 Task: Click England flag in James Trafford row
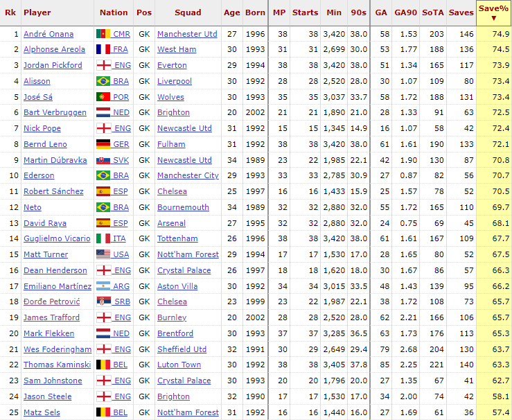pos(104,317)
